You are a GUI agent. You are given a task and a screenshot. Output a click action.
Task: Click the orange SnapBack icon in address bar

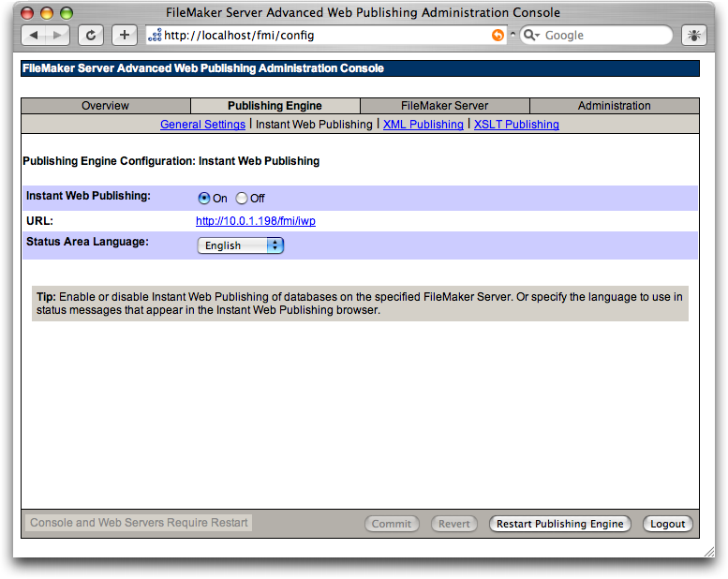(498, 36)
